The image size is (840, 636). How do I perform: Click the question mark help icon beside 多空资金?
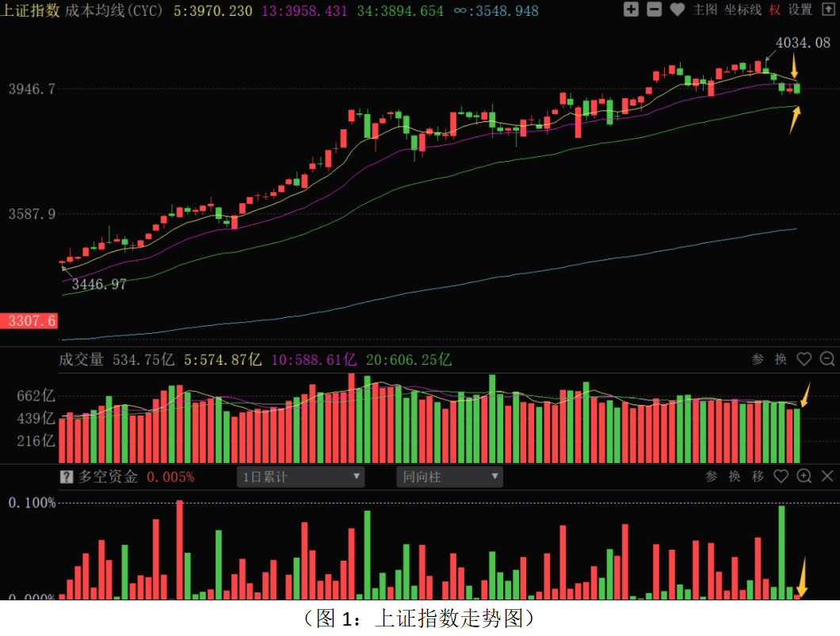67,477
